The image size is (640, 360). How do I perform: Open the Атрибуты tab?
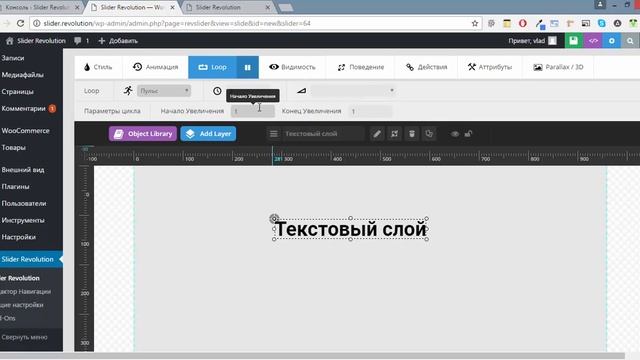point(490,67)
